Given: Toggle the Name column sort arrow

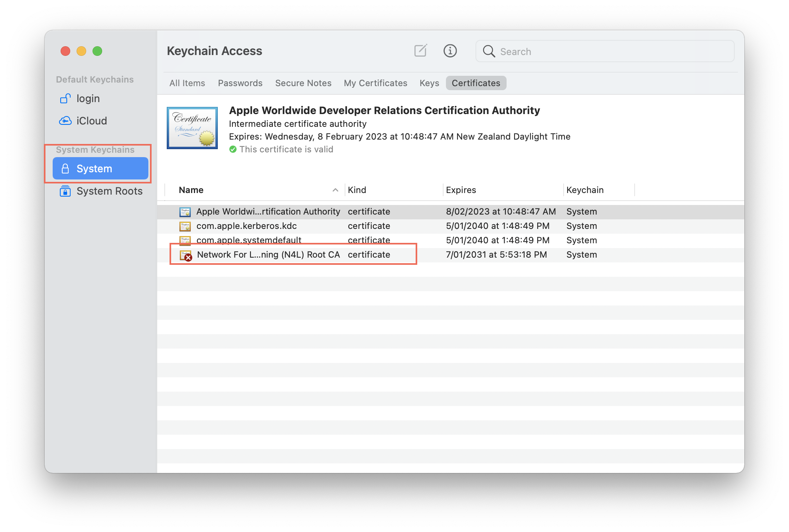Looking at the screenshot, I should pyautogui.click(x=335, y=190).
